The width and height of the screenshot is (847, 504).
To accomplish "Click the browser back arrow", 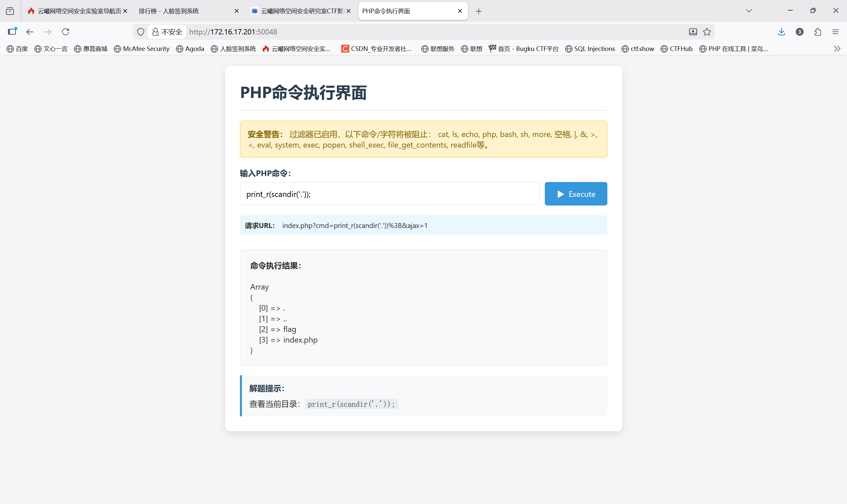I will [30, 32].
